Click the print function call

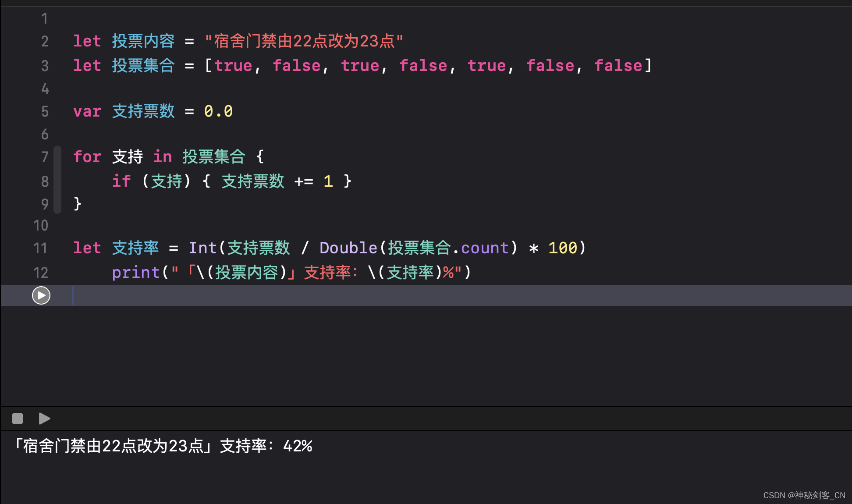(135, 273)
